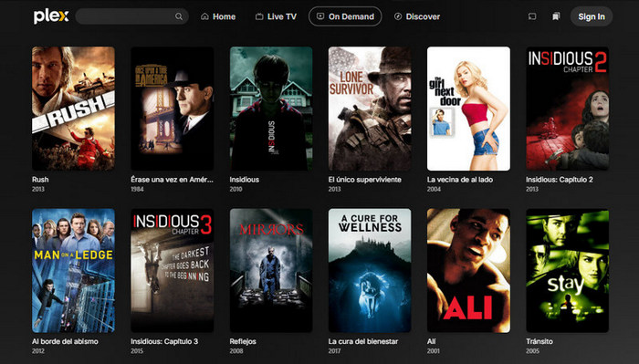Open the Lone Survivor poster
Viewport: 639px width, 364px height.
point(370,109)
